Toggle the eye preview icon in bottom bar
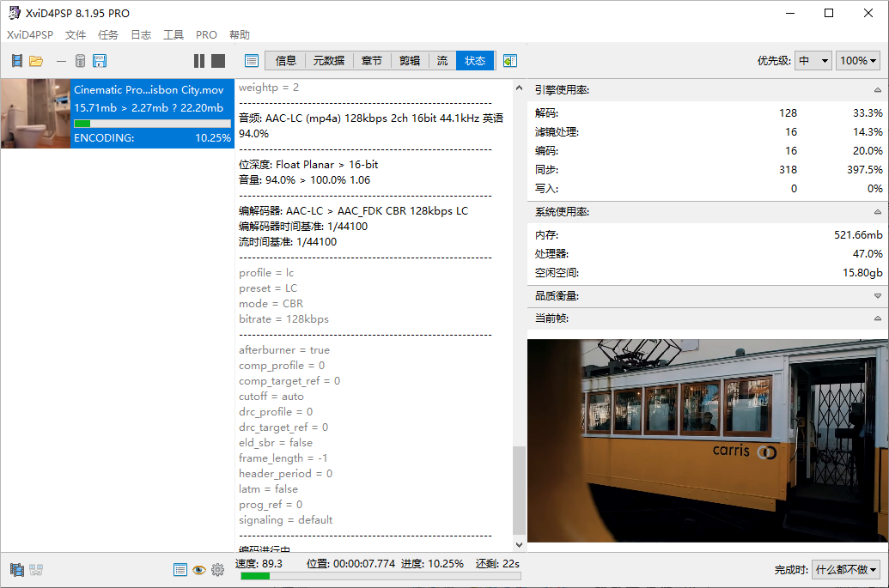 (x=198, y=570)
